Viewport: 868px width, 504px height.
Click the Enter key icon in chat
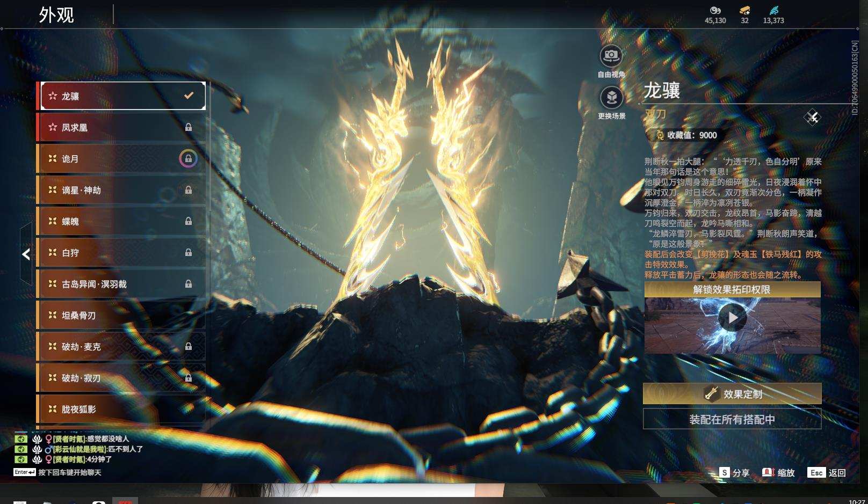25,472
